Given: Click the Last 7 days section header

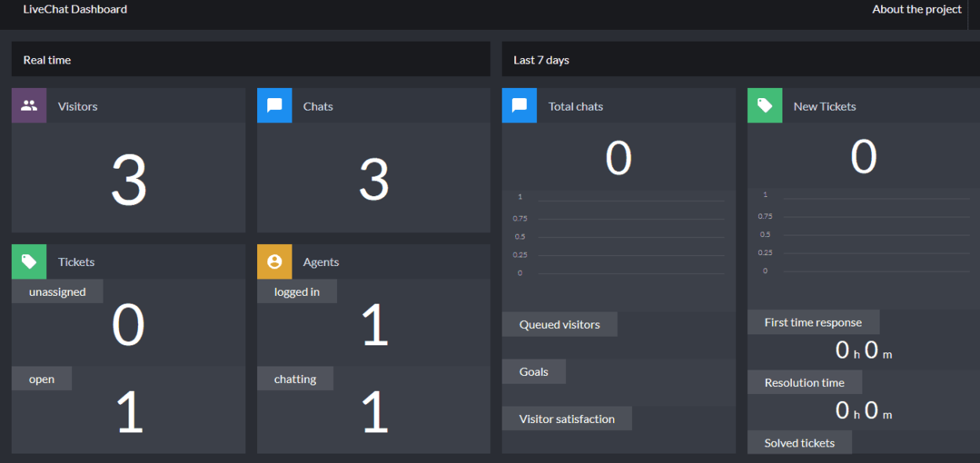Looking at the screenshot, I should point(741,60).
